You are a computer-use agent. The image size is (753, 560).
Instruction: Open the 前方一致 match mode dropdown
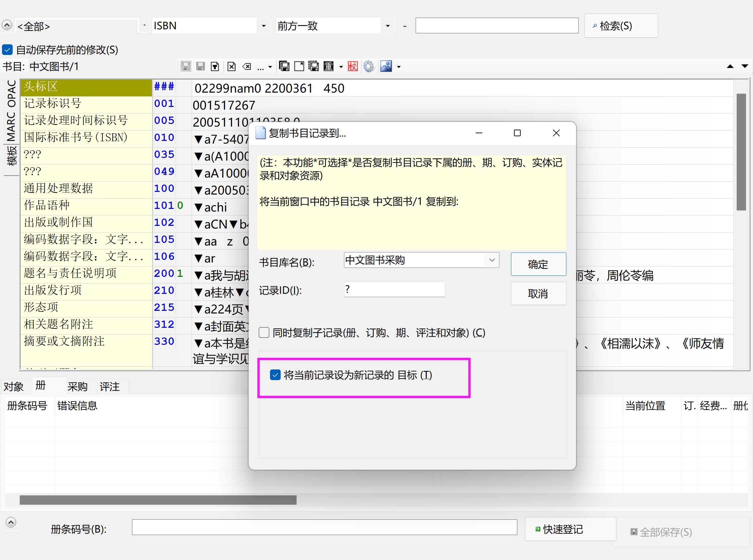387,26
